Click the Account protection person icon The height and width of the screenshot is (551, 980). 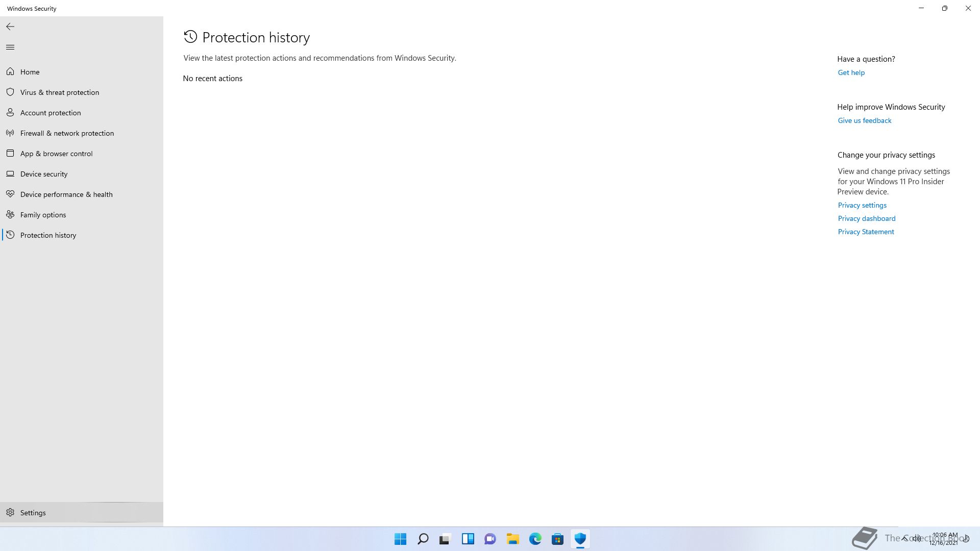pos(10,113)
